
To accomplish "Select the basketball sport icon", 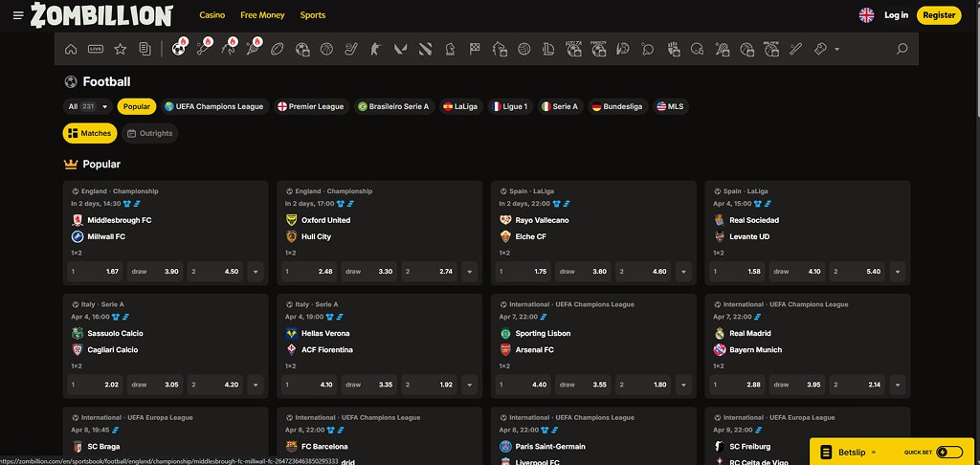I will coord(326,49).
